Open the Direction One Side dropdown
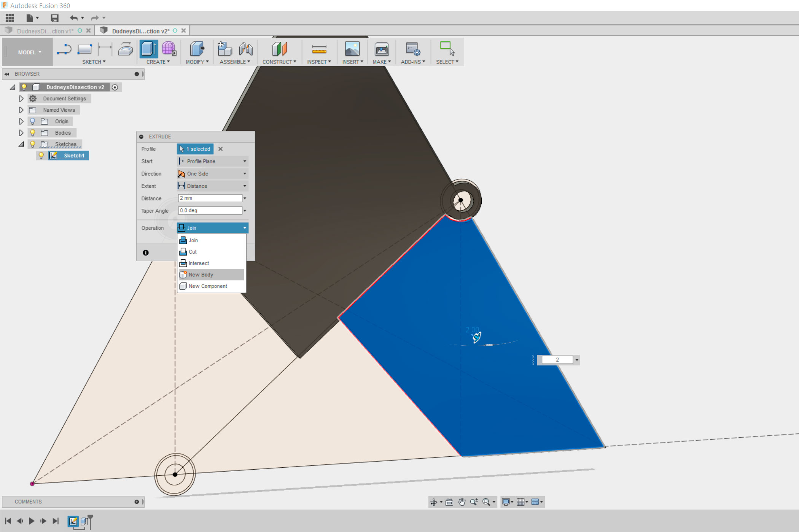Image resolution: width=799 pixels, height=532 pixels. 213,174
